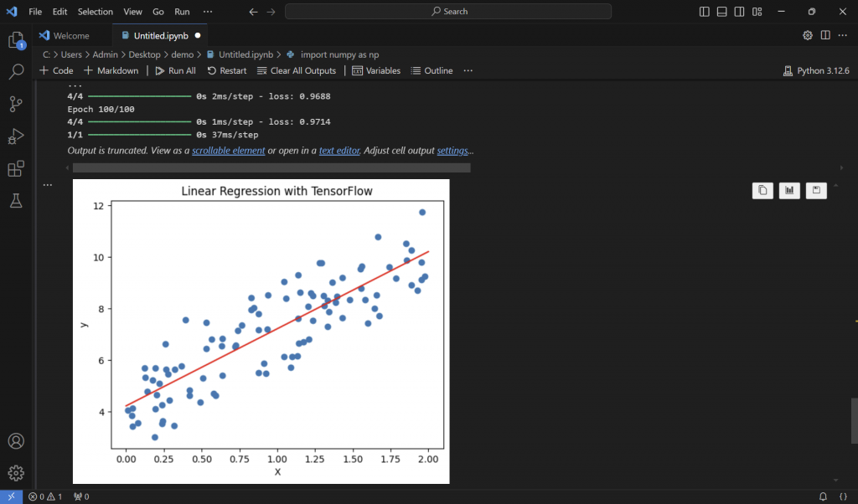Click the ports forwarded status item
The width and height of the screenshot is (858, 504).
(x=81, y=496)
